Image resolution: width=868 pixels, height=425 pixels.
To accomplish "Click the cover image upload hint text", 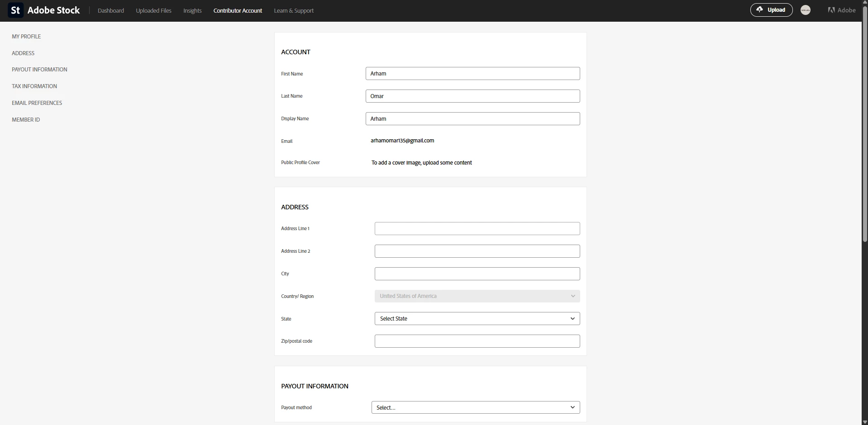I will [422, 163].
